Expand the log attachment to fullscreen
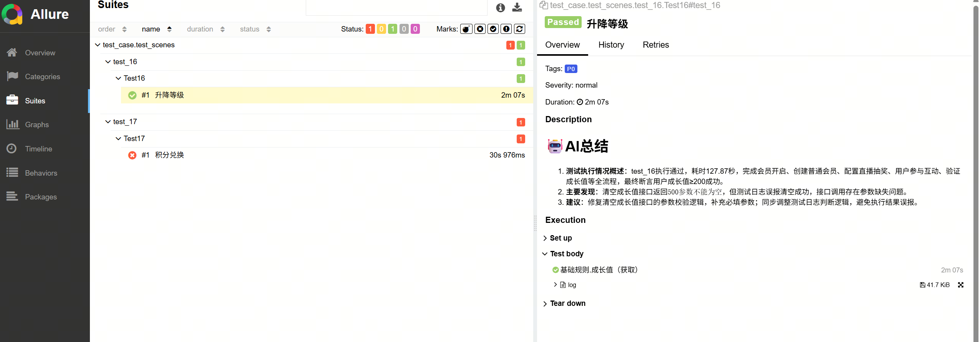The width and height of the screenshot is (980, 342). (x=960, y=285)
